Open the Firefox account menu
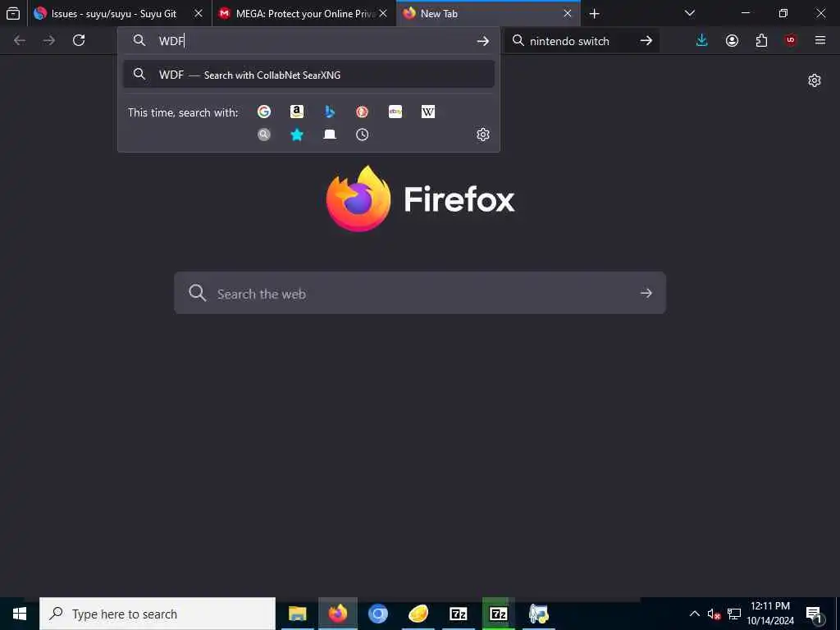 click(732, 40)
